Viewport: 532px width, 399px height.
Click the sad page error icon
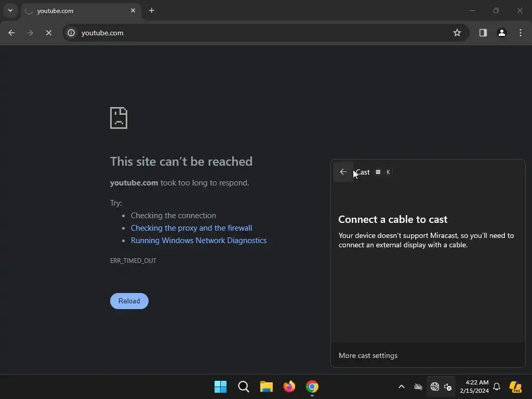[x=119, y=118]
